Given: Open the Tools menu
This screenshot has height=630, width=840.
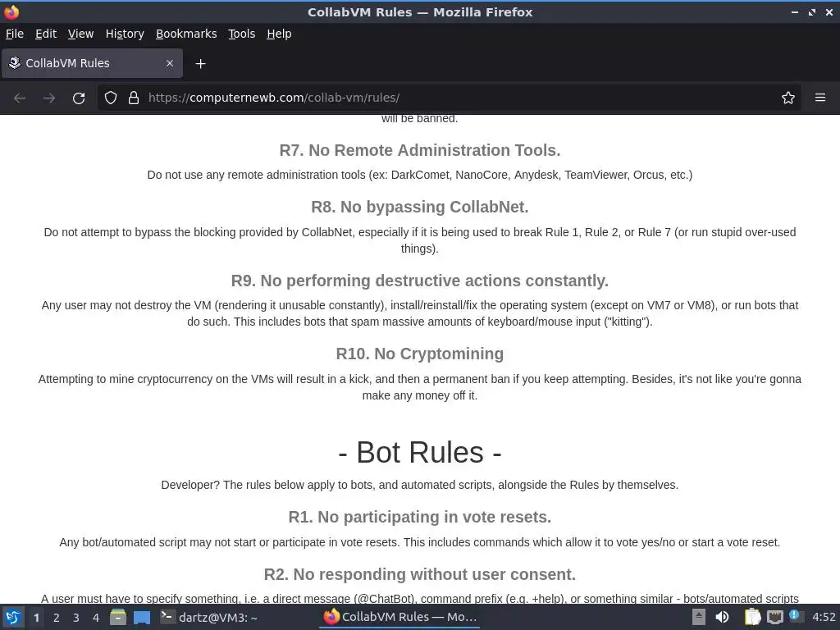Looking at the screenshot, I should [x=242, y=34].
